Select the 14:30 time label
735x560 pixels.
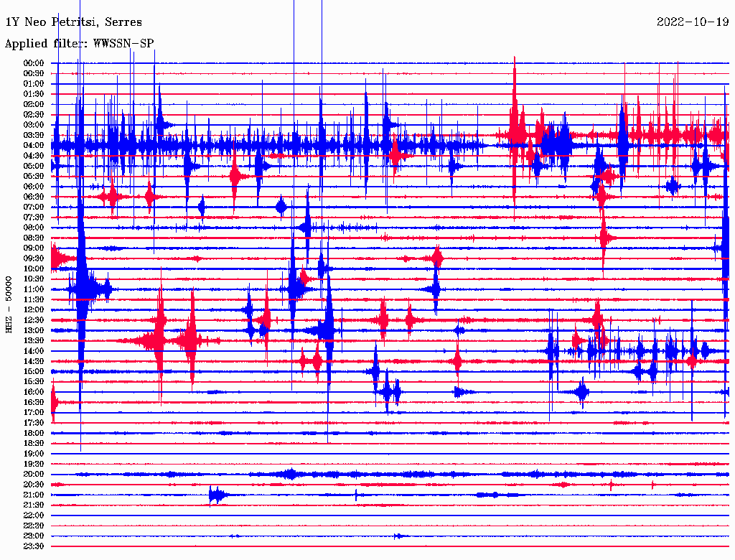[x=34, y=361]
